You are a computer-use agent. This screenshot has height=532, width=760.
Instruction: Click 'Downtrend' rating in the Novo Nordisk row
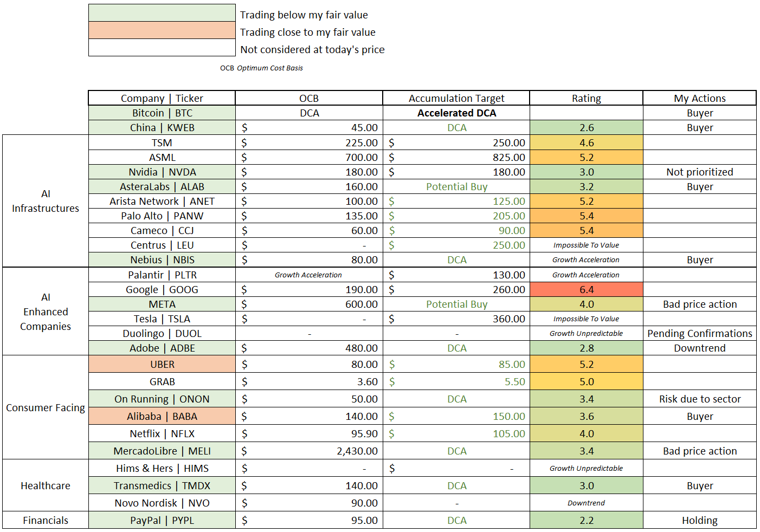point(587,503)
